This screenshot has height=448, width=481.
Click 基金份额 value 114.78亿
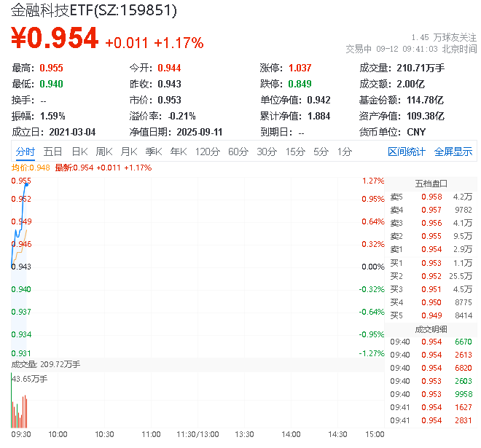(x=425, y=101)
